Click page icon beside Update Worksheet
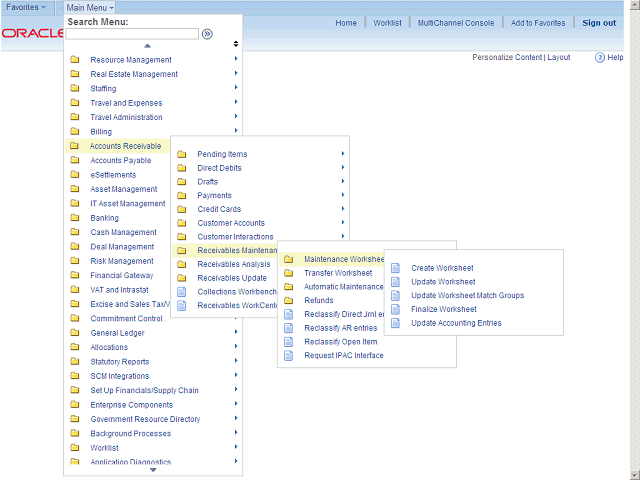 click(396, 282)
